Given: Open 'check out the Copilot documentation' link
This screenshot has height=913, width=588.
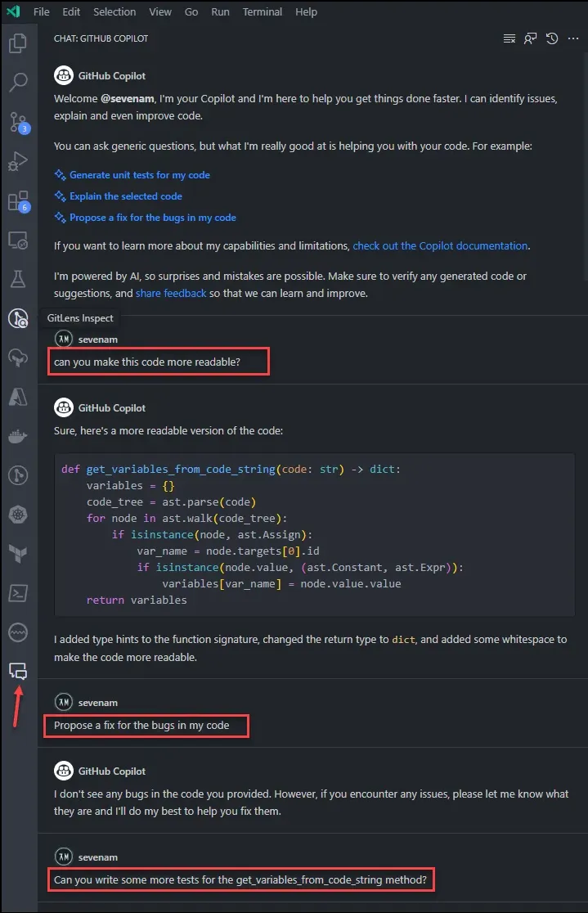Looking at the screenshot, I should [x=440, y=245].
